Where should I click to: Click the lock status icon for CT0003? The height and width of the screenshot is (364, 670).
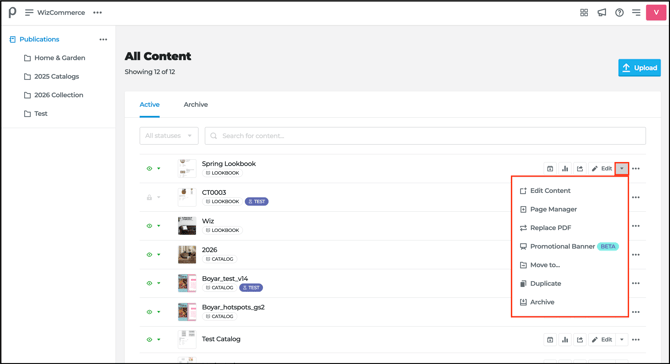pyautogui.click(x=149, y=197)
